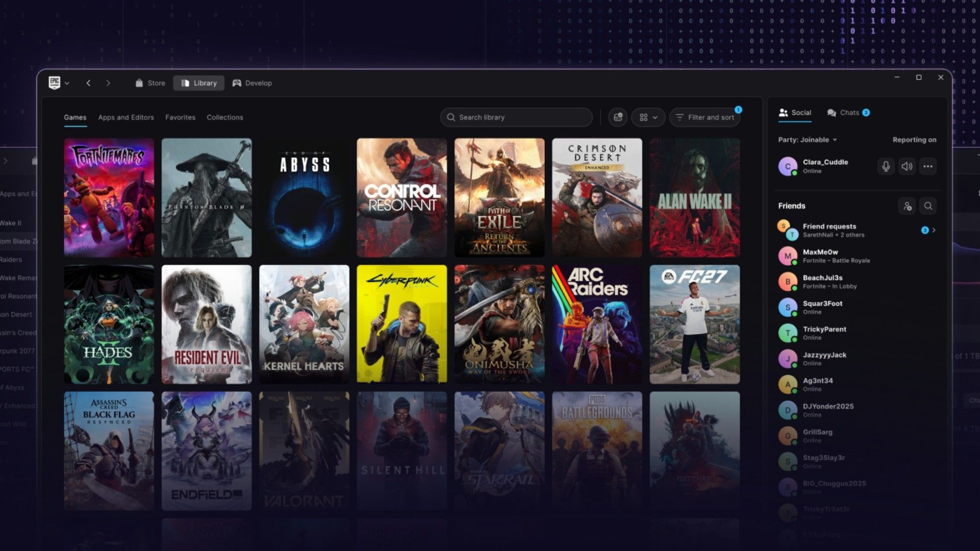Expand Friend requests chevron

(x=934, y=230)
